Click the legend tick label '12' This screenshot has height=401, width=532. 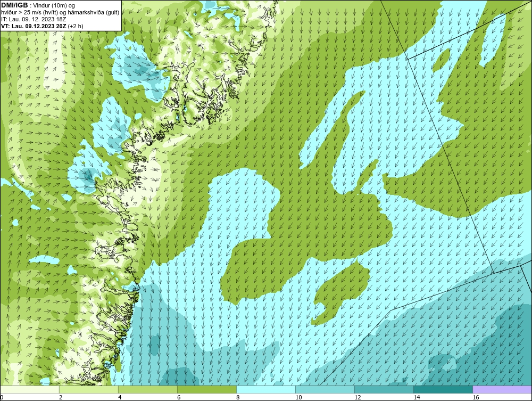(x=358, y=397)
